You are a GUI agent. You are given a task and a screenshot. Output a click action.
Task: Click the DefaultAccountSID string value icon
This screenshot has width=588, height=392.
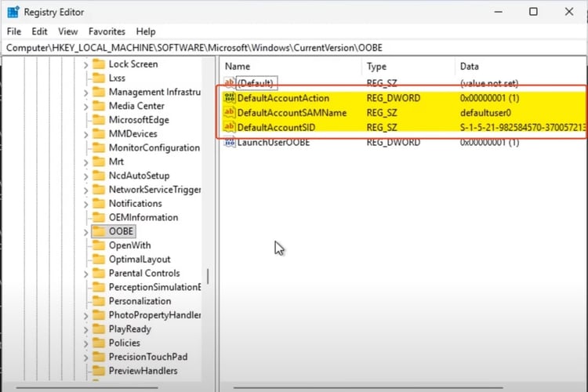click(230, 127)
